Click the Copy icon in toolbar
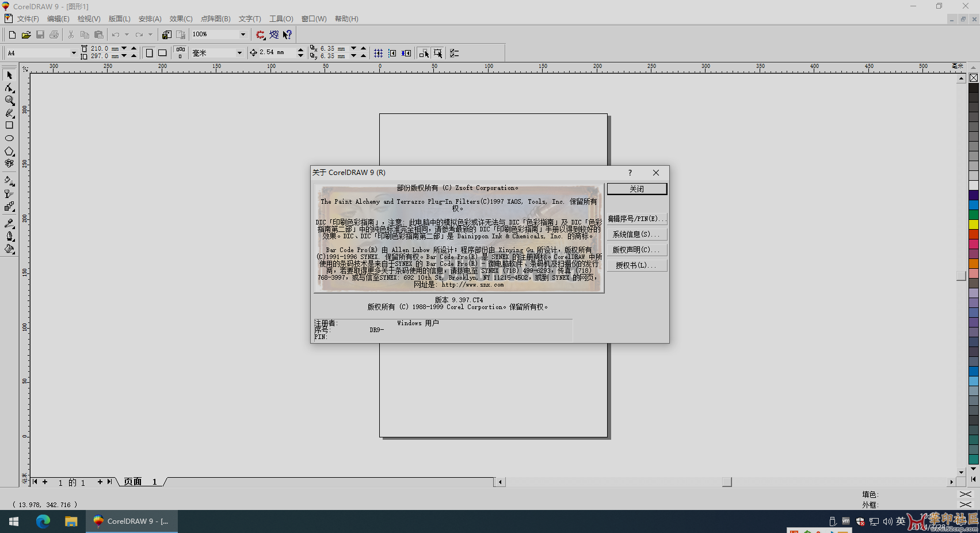Screen dimensions: 980x533 point(85,35)
